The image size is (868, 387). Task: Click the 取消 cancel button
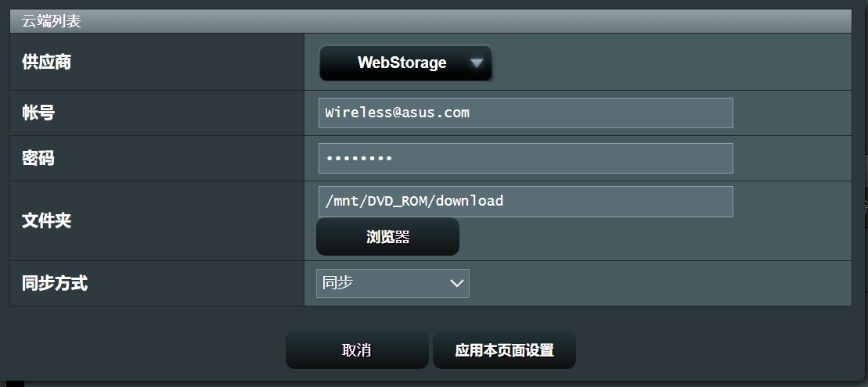[x=357, y=350]
